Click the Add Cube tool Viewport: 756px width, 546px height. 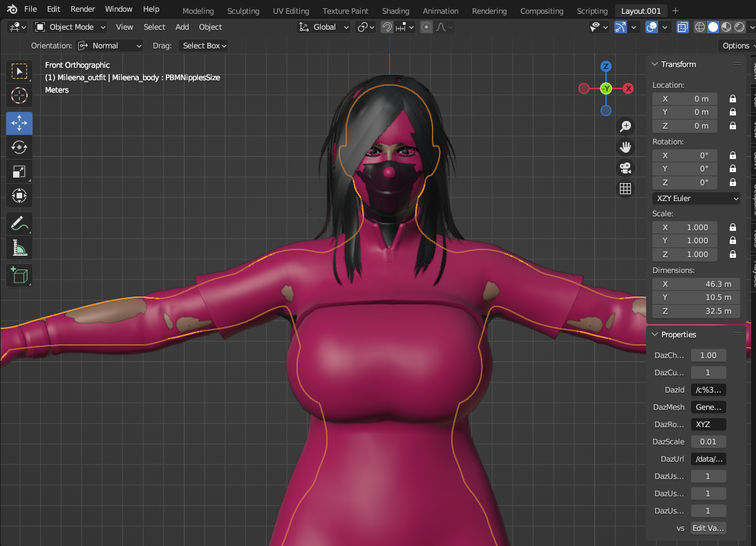[19, 275]
